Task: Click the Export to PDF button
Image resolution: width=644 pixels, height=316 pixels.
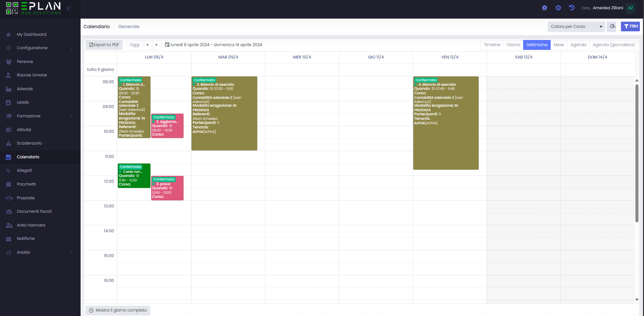Action: [x=104, y=45]
